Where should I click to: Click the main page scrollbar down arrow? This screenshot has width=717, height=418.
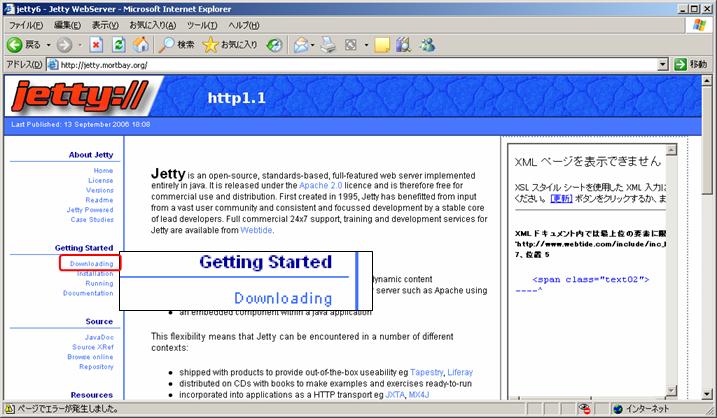point(706,394)
